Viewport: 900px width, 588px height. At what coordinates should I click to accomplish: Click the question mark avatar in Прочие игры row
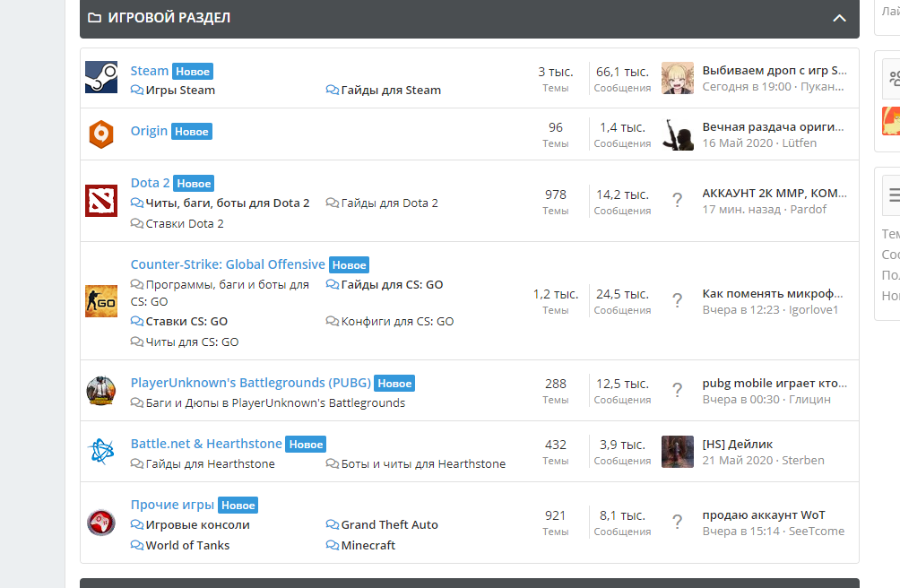pyautogui.click(x=678, y=523)
